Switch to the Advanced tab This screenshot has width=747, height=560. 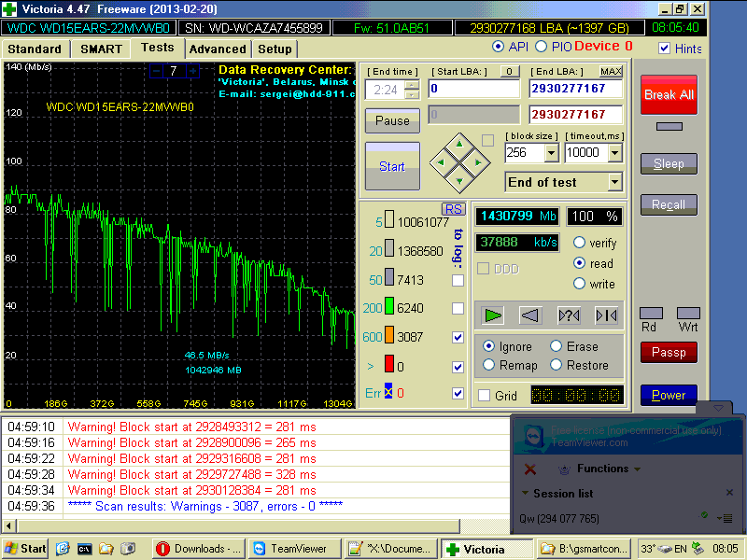point(218,49)
